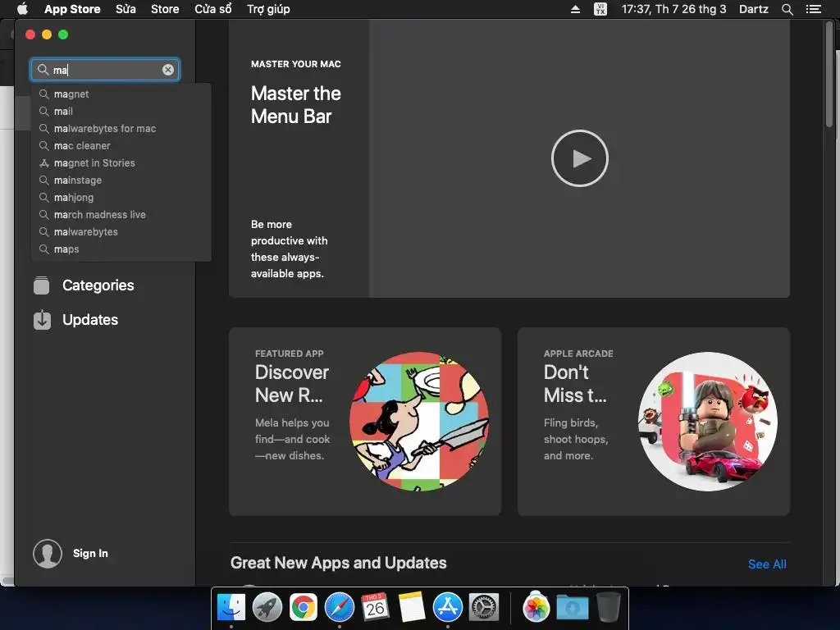Minimize the App Store window
Viewport: 840px width, 630px height.
[47, 34]
